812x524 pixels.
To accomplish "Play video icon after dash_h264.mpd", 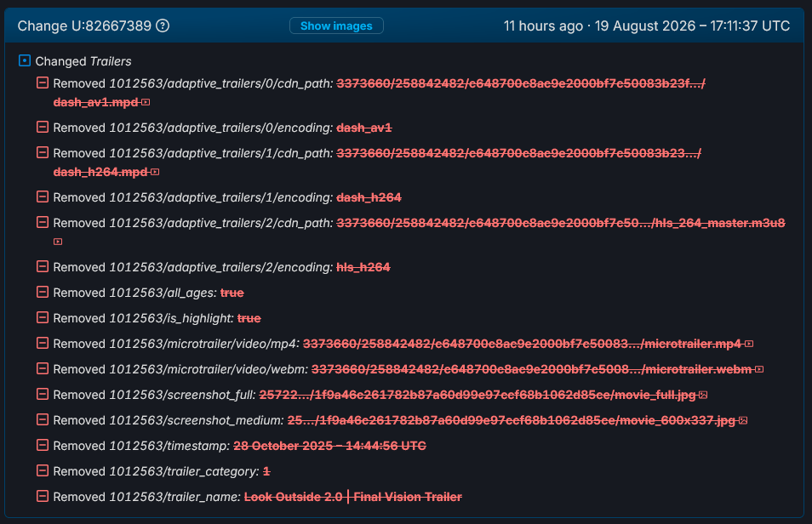I will coord(155,172).
